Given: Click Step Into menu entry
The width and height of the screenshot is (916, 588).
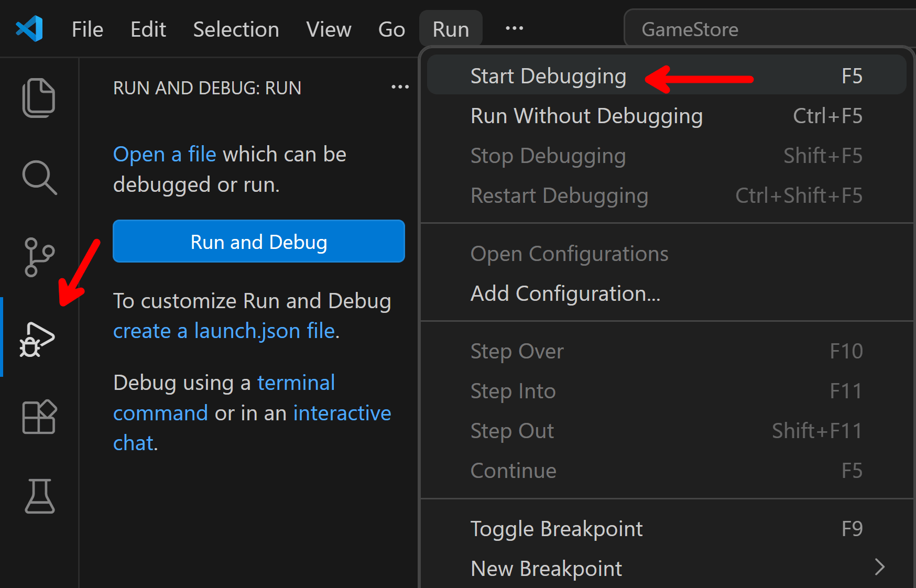Looking at the screenshot, I should pyautogui.click(x=667, y=391).
